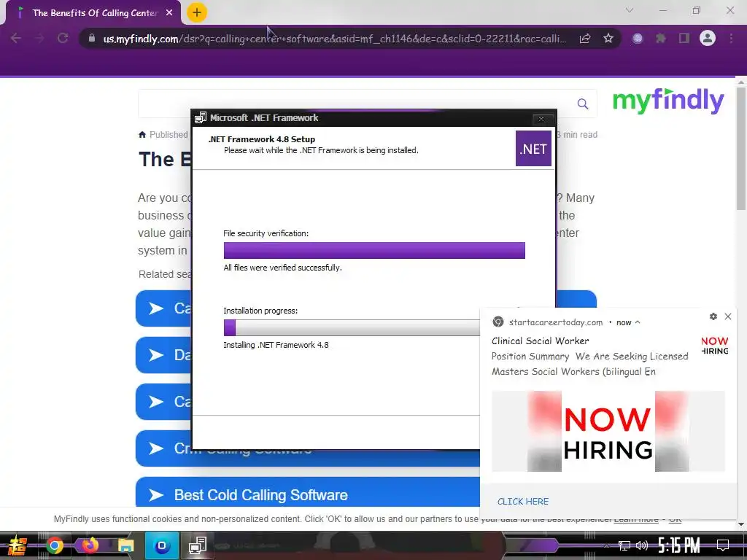Screen dimensions: 747x560
Task: Open the action center notifications icon
Action: [723, 545]
